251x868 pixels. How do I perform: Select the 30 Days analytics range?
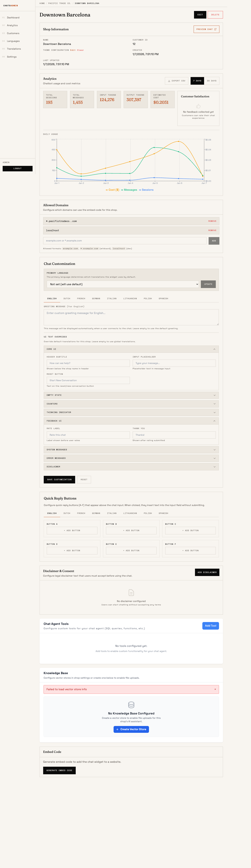pyautogui.click(x=212, y=81)
